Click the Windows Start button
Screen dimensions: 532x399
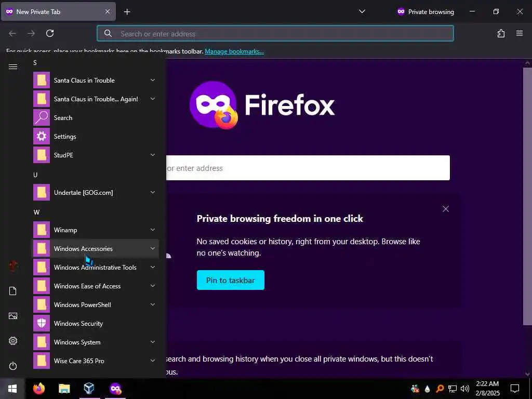[x=12, y=389]
